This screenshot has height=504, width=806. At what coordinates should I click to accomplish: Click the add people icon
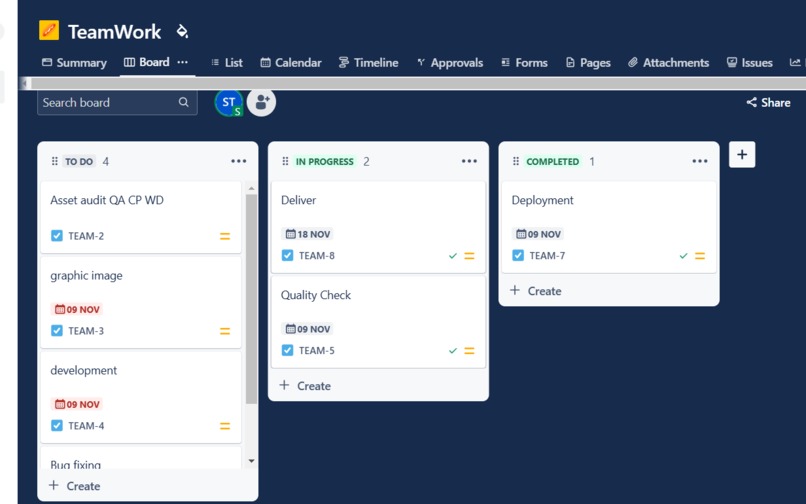click(x=262, y=102)
